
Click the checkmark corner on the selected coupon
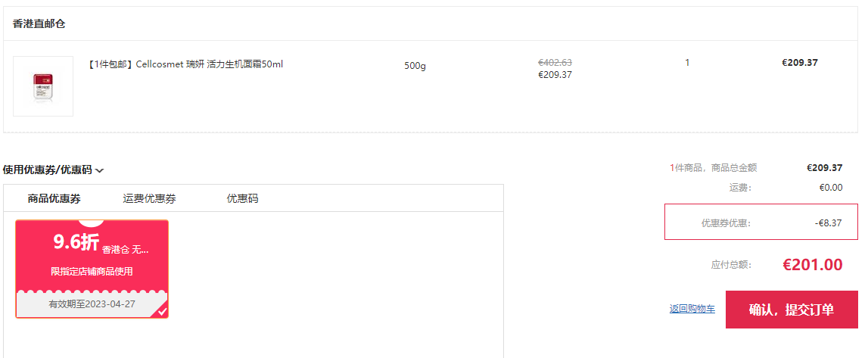[x=162, y=311]
